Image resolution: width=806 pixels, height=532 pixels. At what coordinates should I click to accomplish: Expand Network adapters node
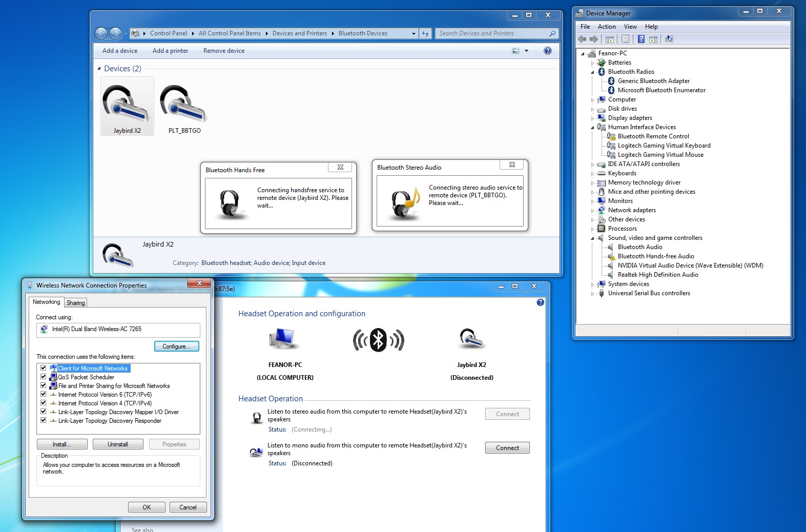click(x=593, y=211)
